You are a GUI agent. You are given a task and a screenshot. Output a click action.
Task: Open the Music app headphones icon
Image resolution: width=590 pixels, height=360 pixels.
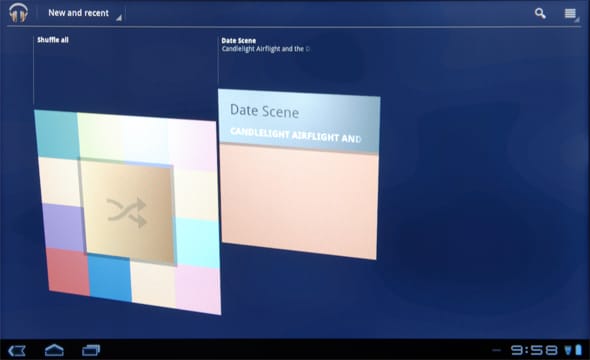tap(18, 12)
